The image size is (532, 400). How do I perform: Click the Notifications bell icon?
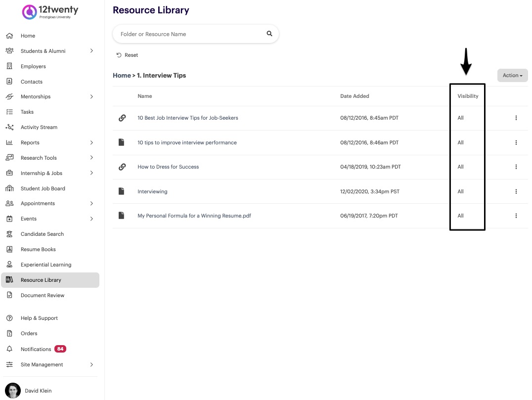[9, 349]
